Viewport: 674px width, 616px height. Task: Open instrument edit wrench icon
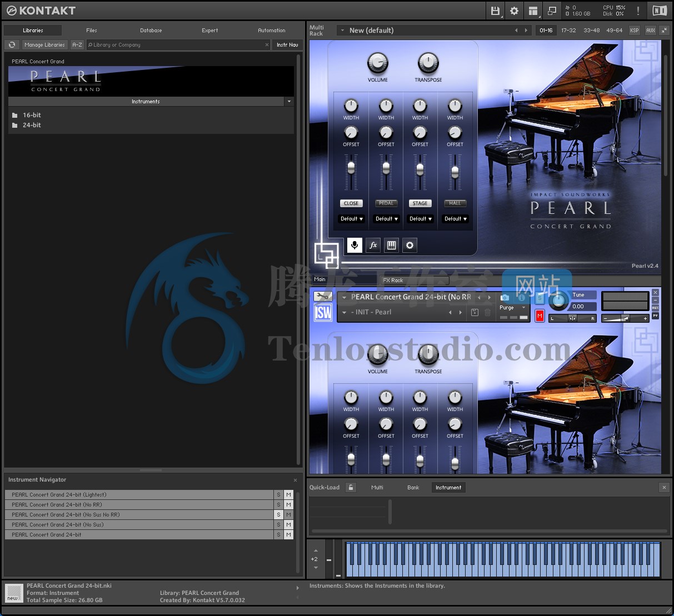pos(323,297)
